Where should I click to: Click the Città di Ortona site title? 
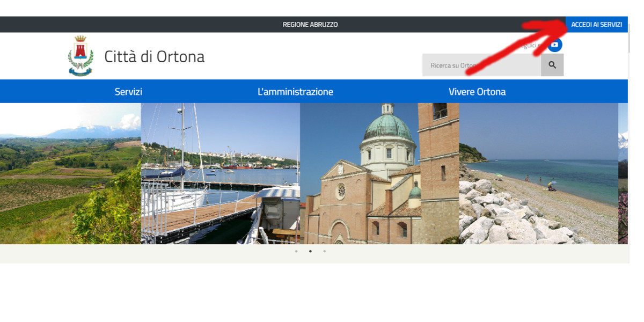coord(154,57)
